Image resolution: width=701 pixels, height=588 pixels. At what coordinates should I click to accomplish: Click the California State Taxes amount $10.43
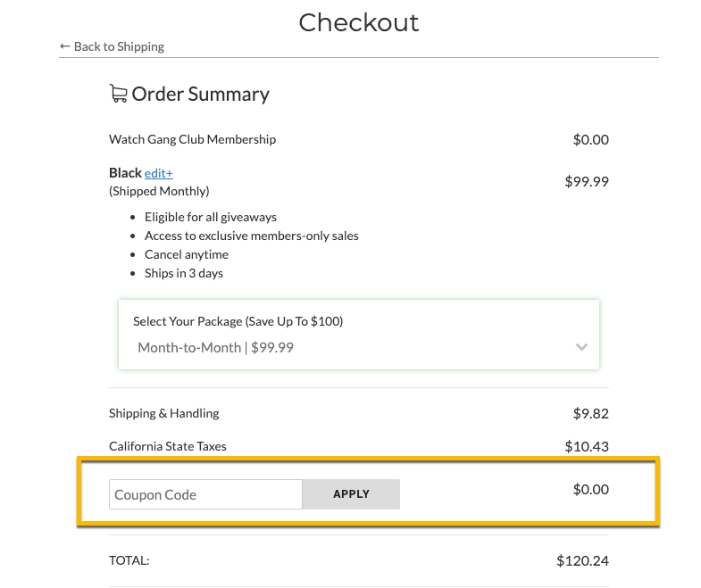pyautogui.click(x=587, y=446)
